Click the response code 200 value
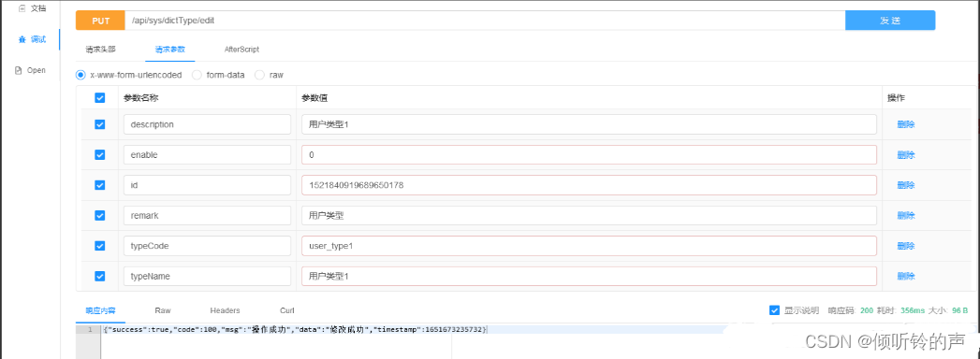Screen dimensions: 980x359 click(x=866, y=310)
